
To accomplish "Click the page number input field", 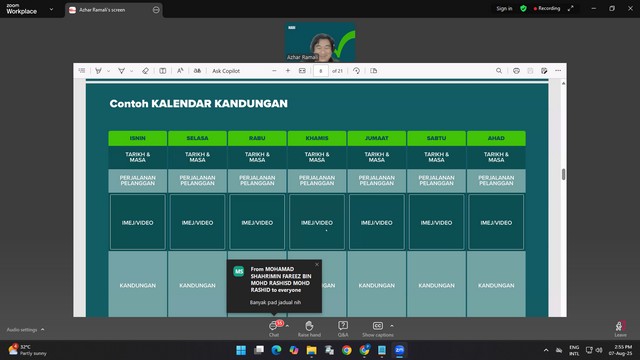I will [321, 71].
